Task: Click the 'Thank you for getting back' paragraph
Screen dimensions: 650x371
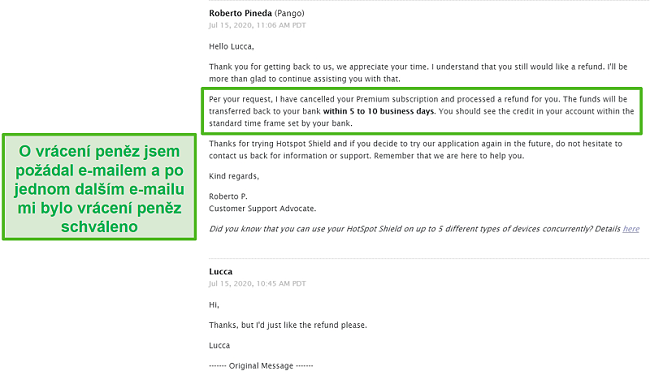Action: [418, 73]
